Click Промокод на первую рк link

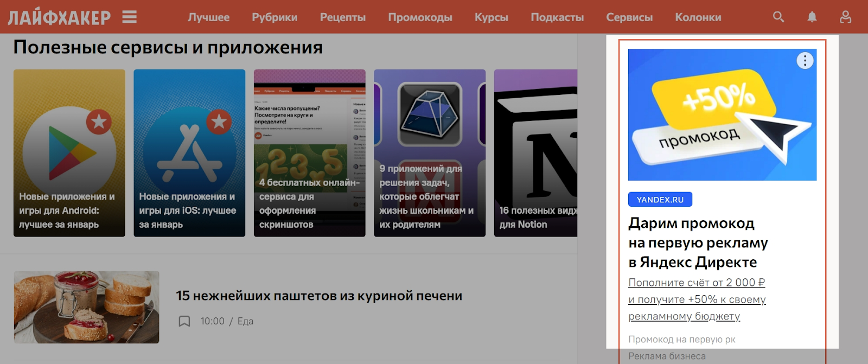coord(682,340)
